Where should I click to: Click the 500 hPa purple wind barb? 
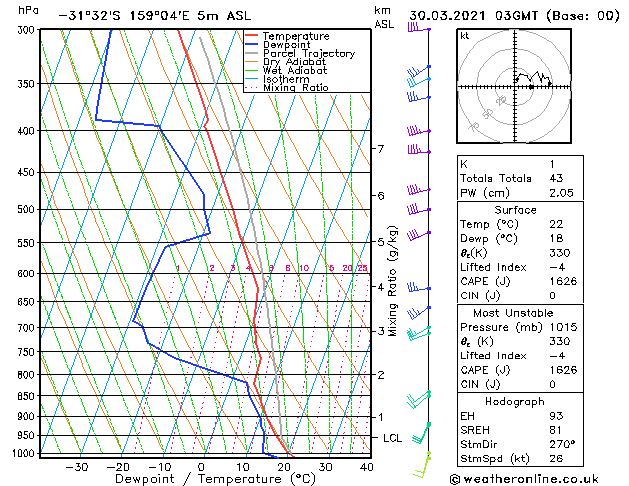(x=419, y=209)
